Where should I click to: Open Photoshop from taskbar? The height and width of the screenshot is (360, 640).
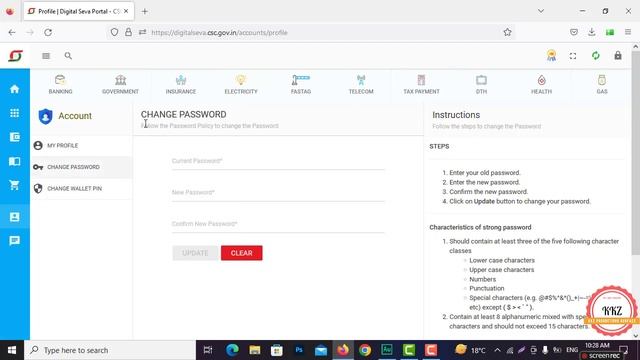[299, 350]
